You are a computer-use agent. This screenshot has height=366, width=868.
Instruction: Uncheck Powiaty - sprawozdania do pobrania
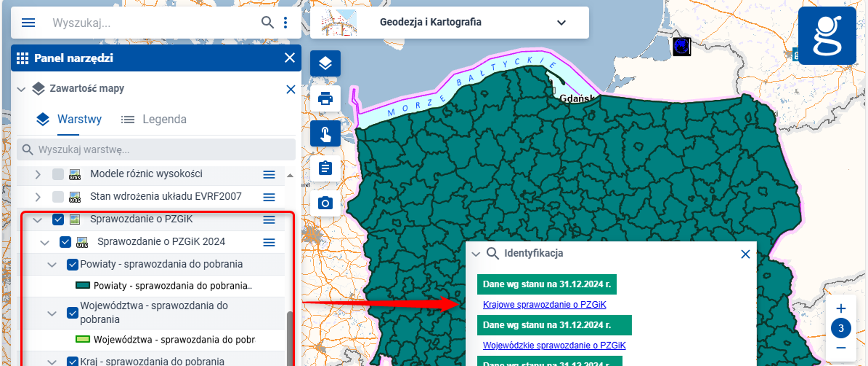coord(72,264)
